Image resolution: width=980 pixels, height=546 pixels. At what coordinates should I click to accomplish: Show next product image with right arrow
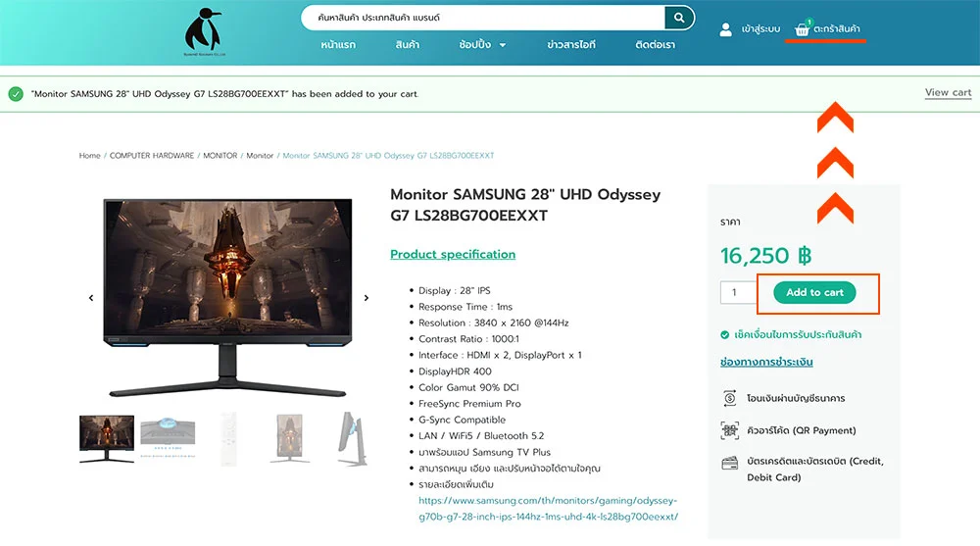coord(367,298)
